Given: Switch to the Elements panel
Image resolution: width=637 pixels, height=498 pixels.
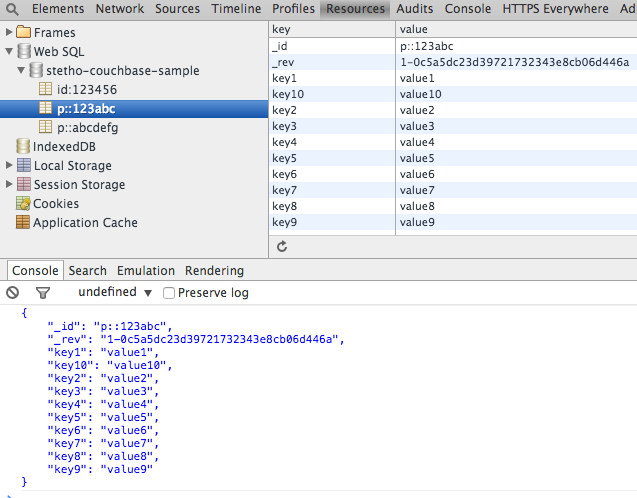Looking at the screenshot, I should [58, 9].
